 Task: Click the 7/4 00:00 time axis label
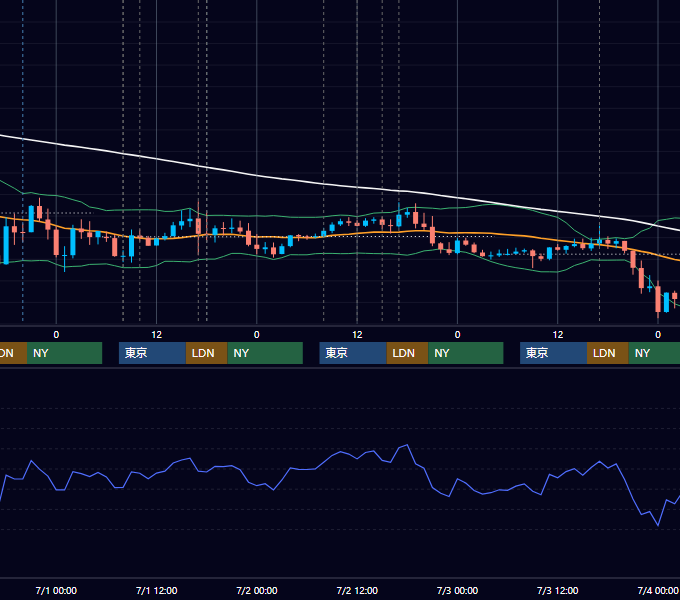[x=658, y=590]
